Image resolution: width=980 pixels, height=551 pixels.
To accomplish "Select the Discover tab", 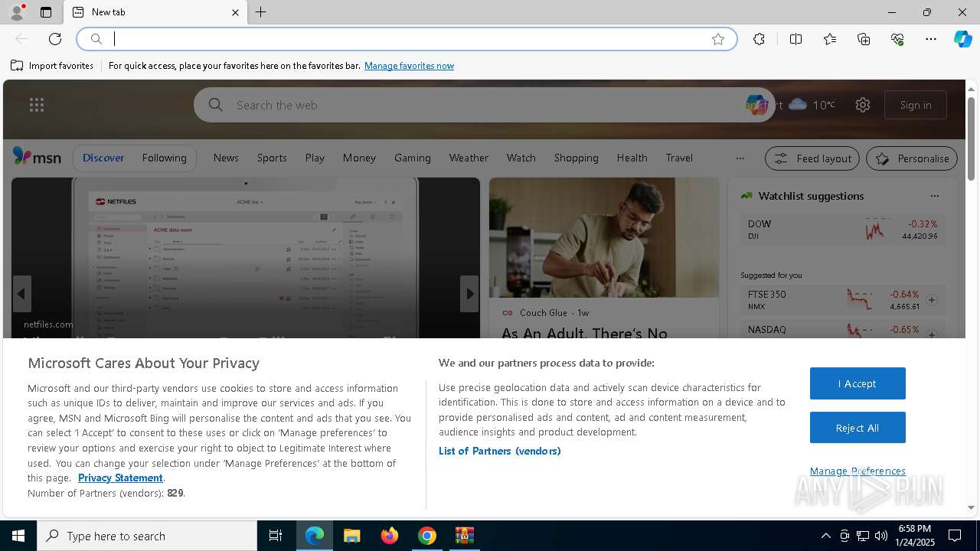I will click(x=103, y=158).
